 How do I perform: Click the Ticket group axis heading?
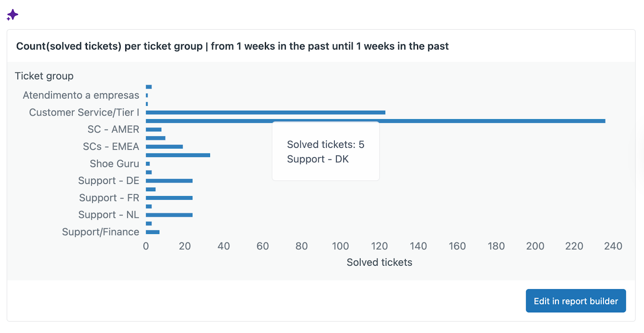click(x=44, y=76)
